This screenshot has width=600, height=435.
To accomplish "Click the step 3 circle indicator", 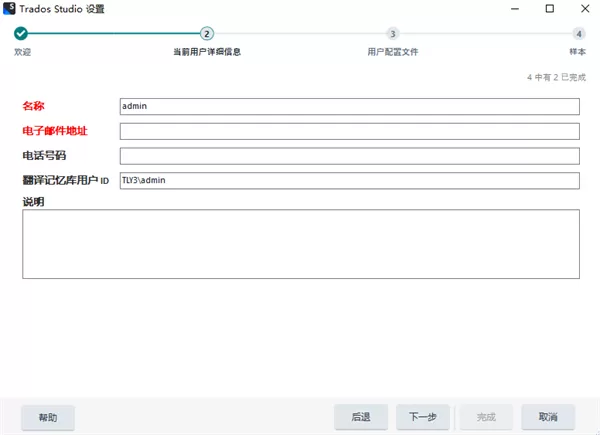I will (393, 34).
